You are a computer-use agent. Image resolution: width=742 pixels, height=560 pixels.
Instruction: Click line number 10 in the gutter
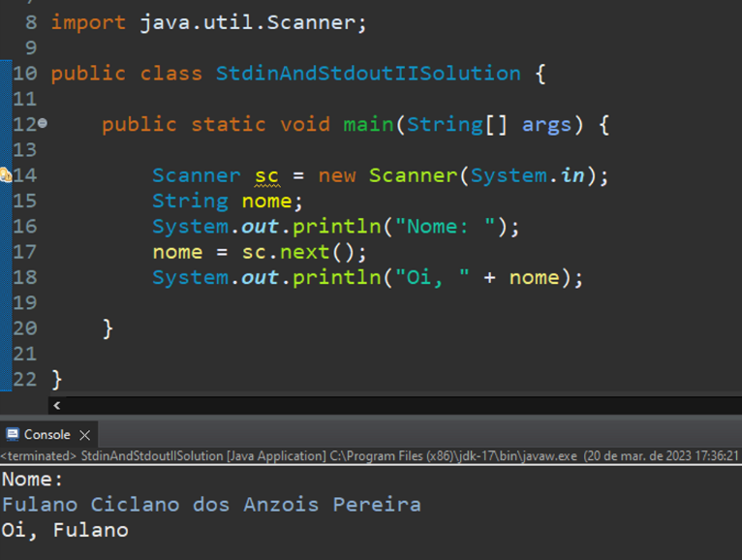point(25,74)
